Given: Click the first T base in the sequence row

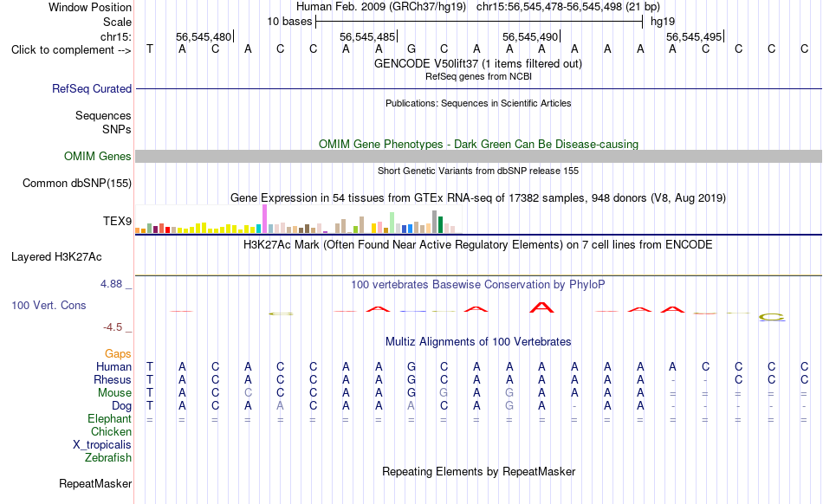Looking at the screenshot, I should click(x=150, y=49).
